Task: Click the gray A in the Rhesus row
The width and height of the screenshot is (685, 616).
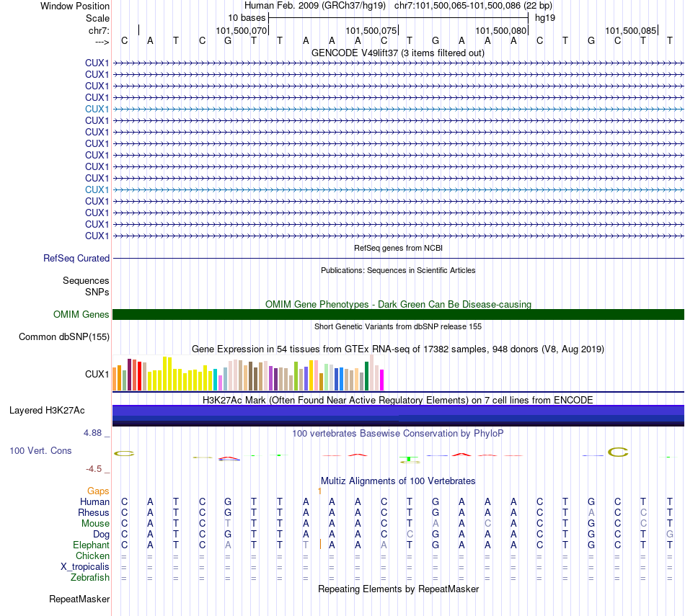Action: tap(591, 512)
